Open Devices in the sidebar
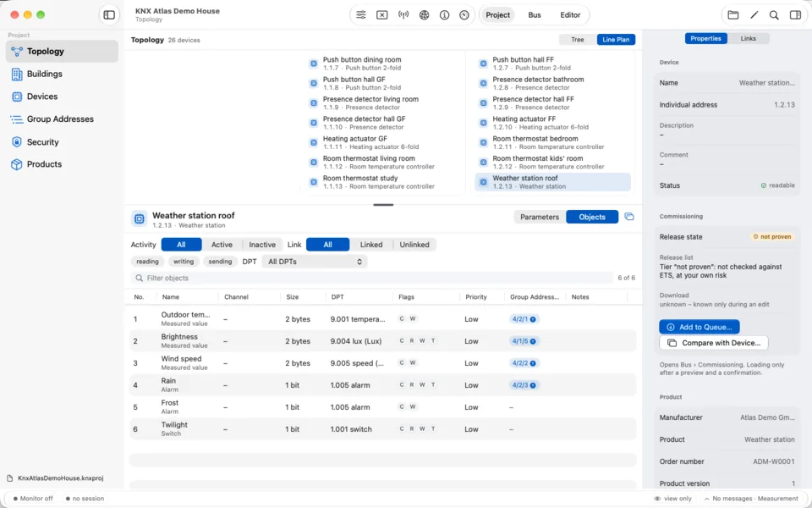The height and width of the screenshot is (508, 812). click(x=62, y=97)
